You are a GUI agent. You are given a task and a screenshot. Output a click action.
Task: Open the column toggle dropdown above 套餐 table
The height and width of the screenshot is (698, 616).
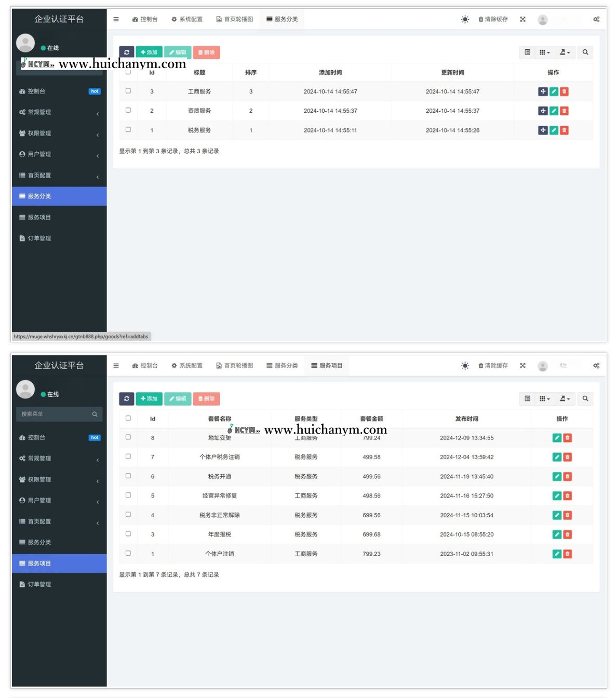click(x=544, y=399)
